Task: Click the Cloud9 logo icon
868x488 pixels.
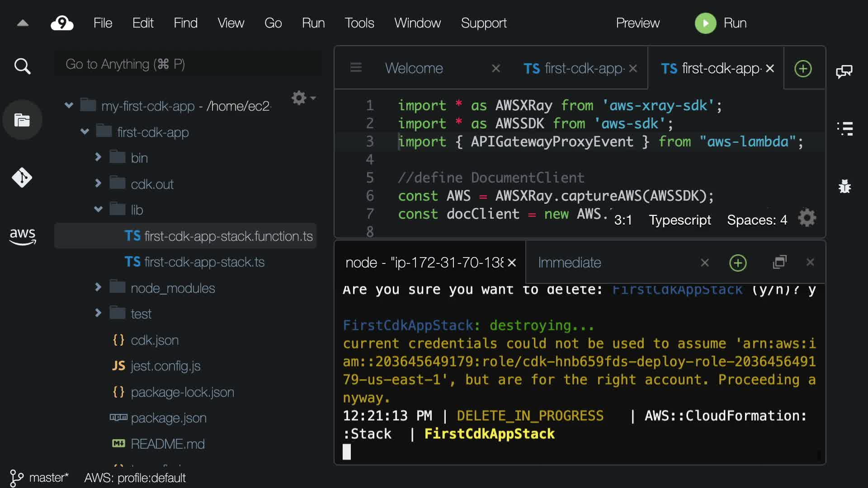Action: coord(62,23)
